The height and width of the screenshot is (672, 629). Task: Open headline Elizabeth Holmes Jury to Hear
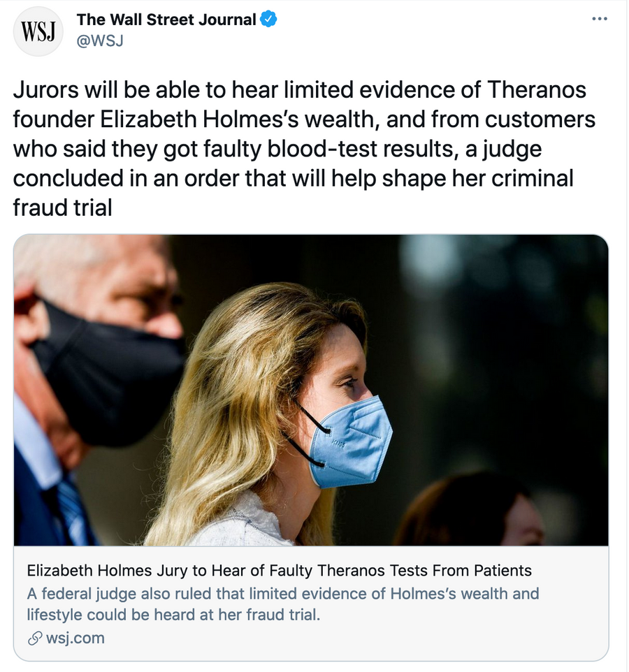tap(279, 571)
